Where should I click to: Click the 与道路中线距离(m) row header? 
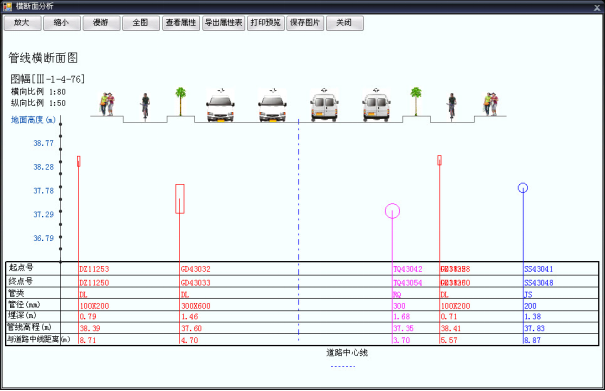point(39,339)
